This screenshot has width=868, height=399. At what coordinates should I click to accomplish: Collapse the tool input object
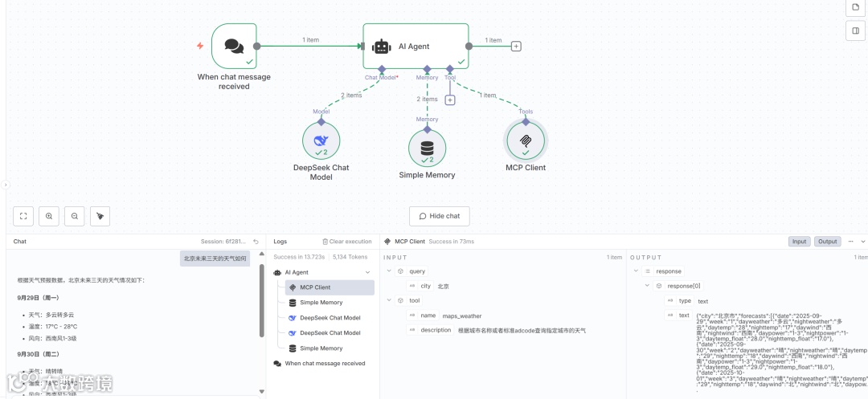coord(389,300)
